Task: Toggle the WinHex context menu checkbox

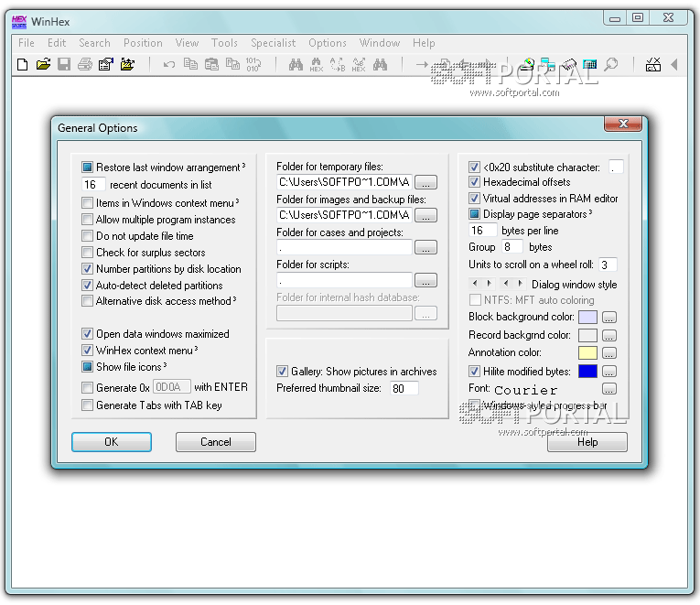Action: pyautogui.click(x=87, y=350)
